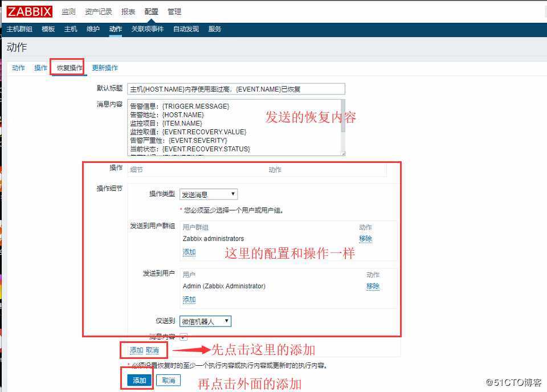Screen dimensions: 547x392
Task: Click the ZABBIX logo
Action: coord(29,11)
